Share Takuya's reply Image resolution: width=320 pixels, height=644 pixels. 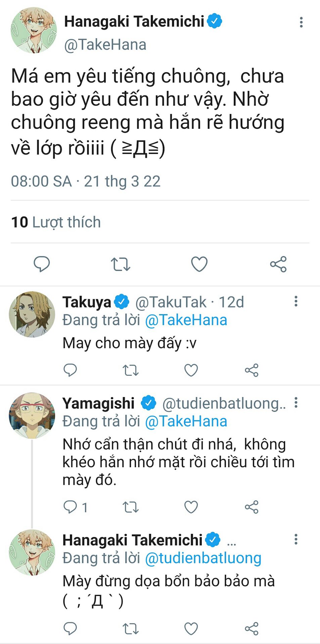[x=252, y=370]
